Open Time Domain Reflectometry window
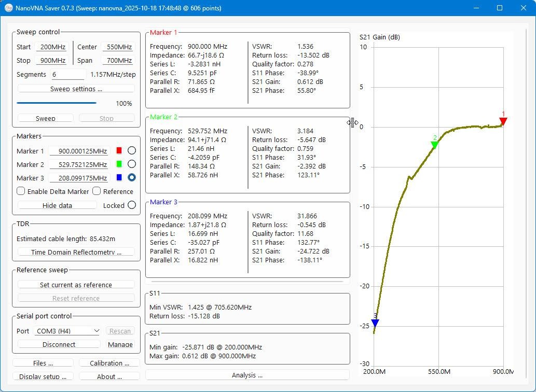Image resolution: width=536 pixels, height=392 pixels. pos(76,252)
